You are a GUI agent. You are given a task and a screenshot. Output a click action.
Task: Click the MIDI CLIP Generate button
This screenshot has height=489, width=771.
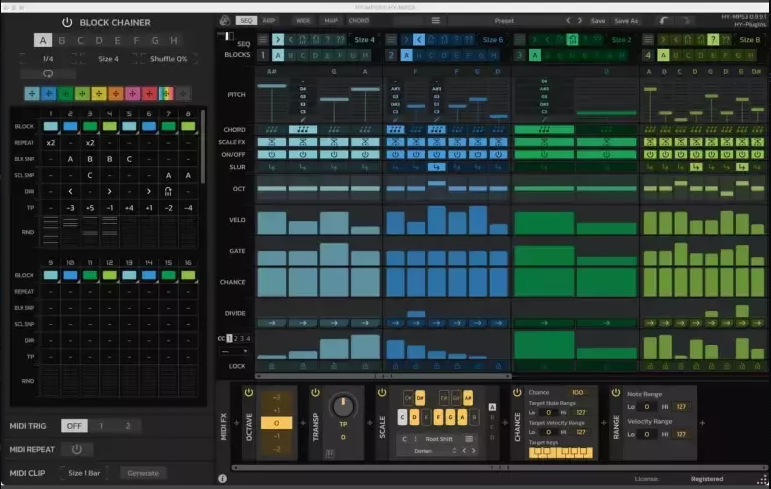pyautogui.click(x=143, y=473)
